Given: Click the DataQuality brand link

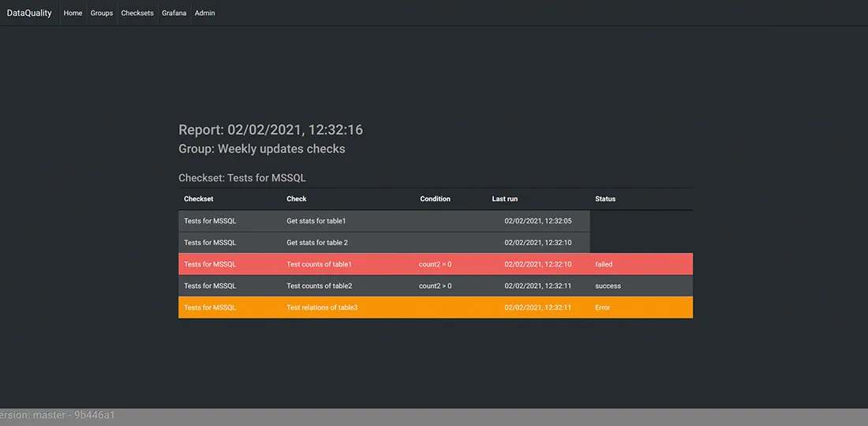Looking at the screenshot, I should 29,13.
